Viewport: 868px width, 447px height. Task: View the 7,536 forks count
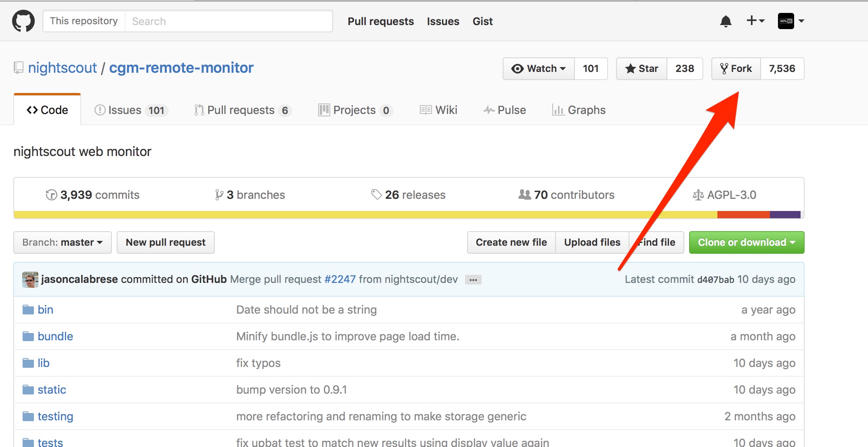[782, 69]
